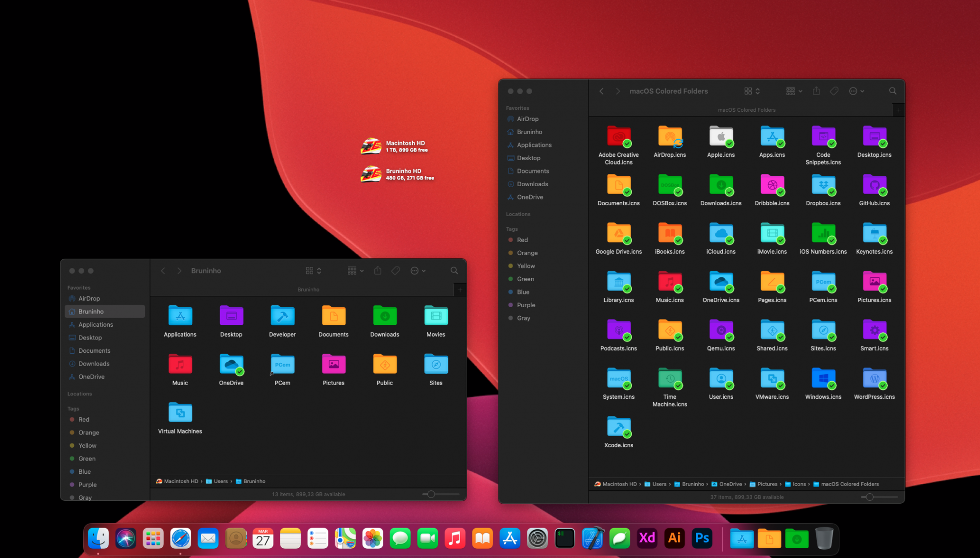
Task: Click Icons in the right window path bar
Action: [x=795, y=484]
